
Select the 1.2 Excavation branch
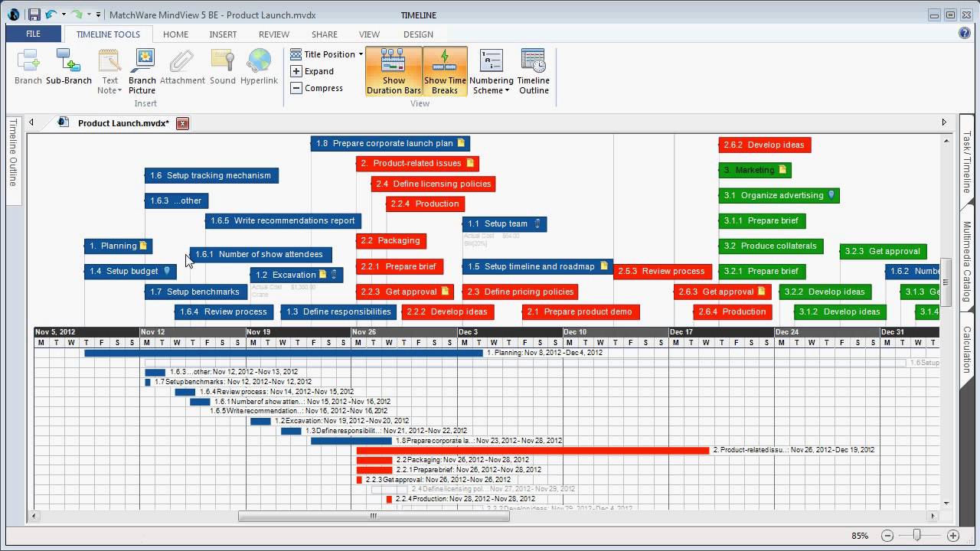pyautogui.click(x=296, y=275)
